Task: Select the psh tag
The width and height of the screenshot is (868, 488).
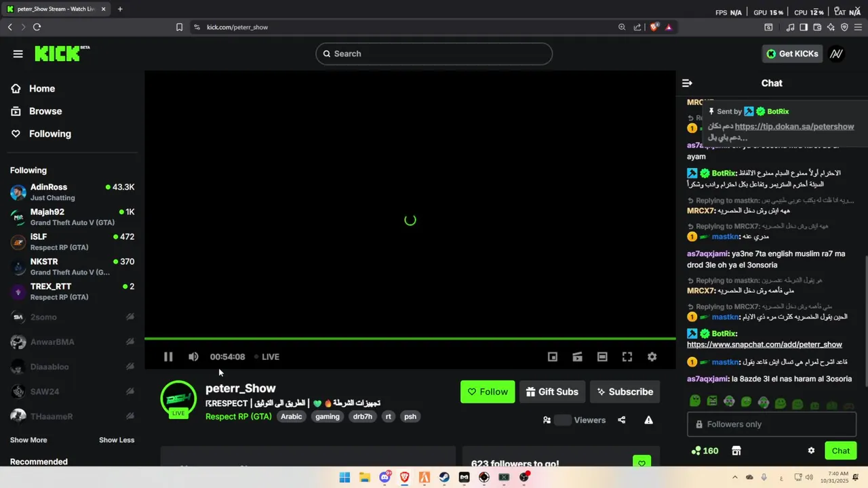Action: pyautogui.click(x=410, y=416)
